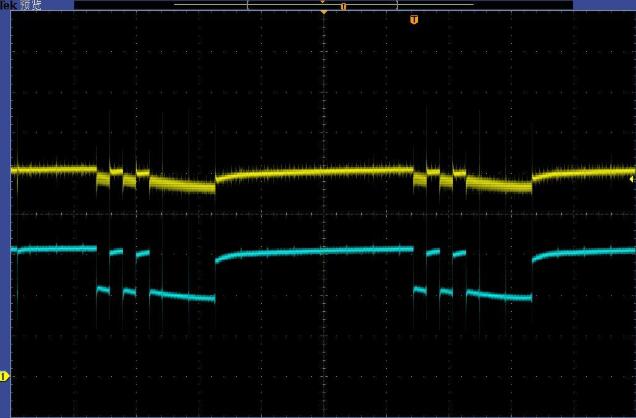Click the graticule center crosshair intersection
Image resolution: width=636 pixels, height=418 pixels.
coord(323,213)
